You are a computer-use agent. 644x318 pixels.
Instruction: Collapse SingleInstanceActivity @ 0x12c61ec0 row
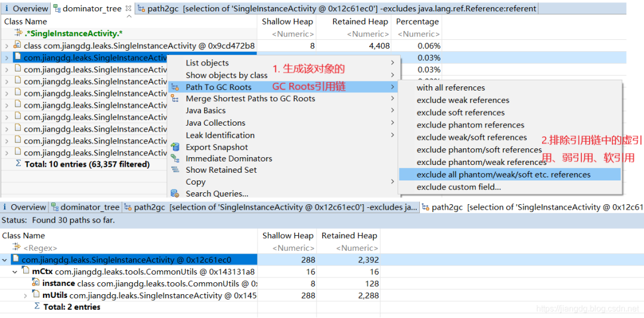[5, 260]
